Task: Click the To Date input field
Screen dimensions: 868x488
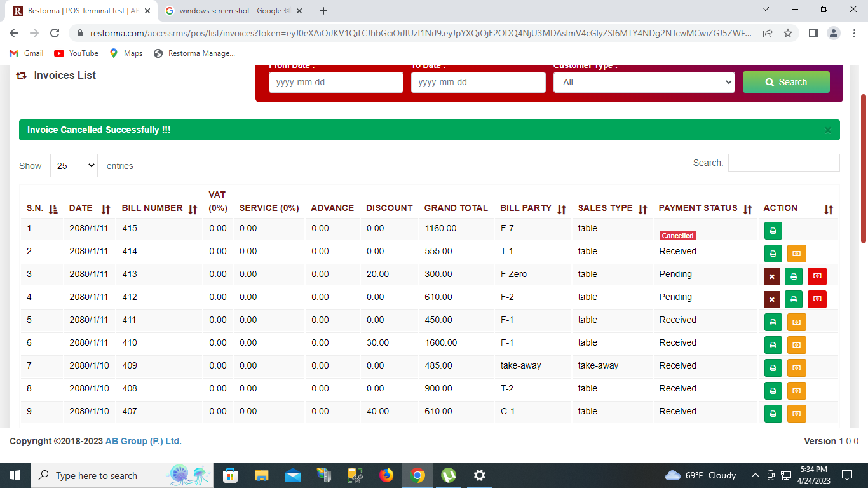Action: click(x=478, y=82)
